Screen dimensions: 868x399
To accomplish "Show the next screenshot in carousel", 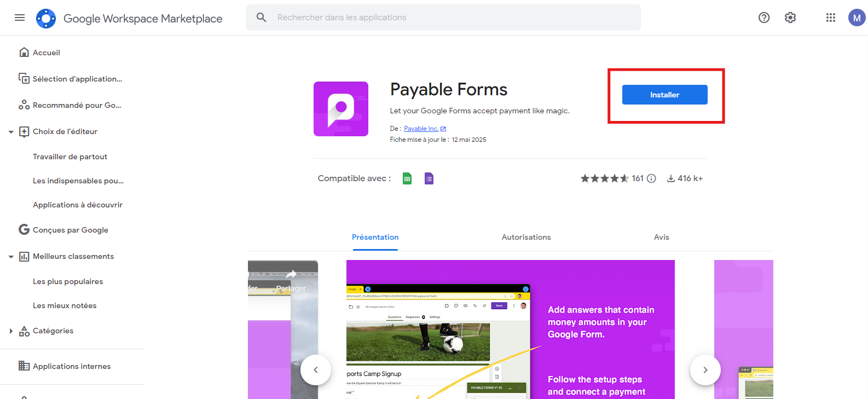I will click(x=705, y=370).
